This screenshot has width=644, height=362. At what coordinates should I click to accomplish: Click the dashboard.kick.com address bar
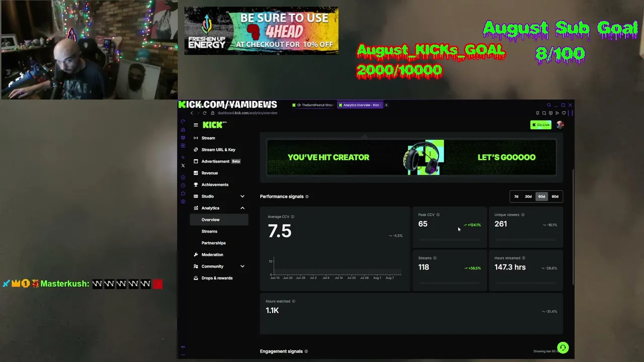pyautogui.click(x=248, y=113)
